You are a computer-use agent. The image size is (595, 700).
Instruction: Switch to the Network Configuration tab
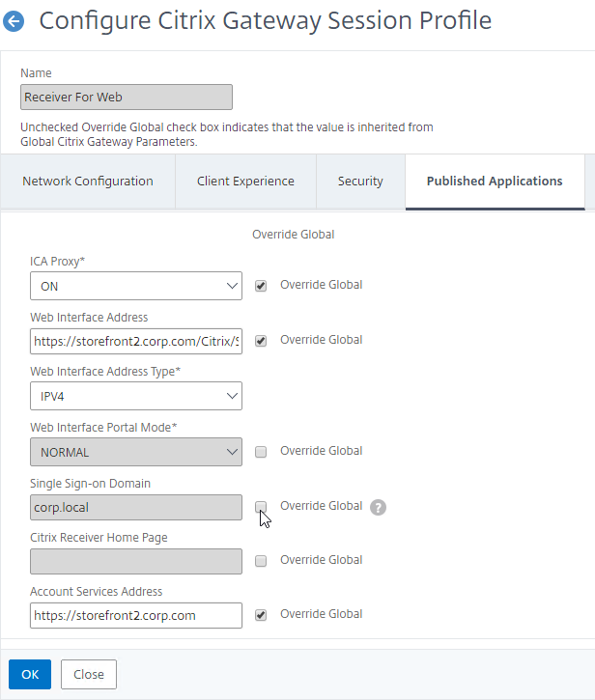click(x=88, y=182)
